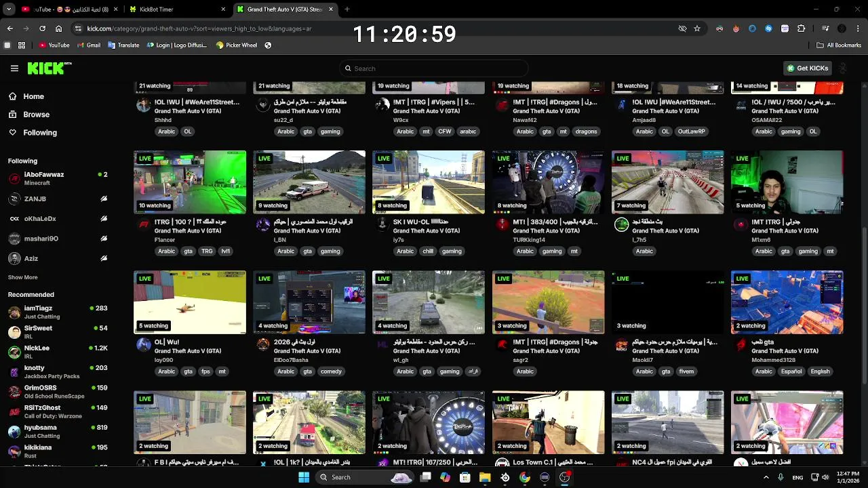Show hidden system tray icons
Viewport: 868px width, 488px height.
(x=766, y=477)
